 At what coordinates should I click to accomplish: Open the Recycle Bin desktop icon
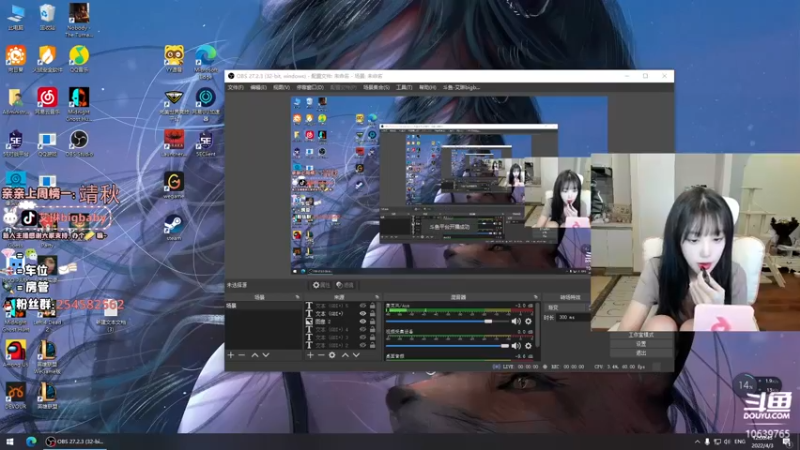pos(47,17)
